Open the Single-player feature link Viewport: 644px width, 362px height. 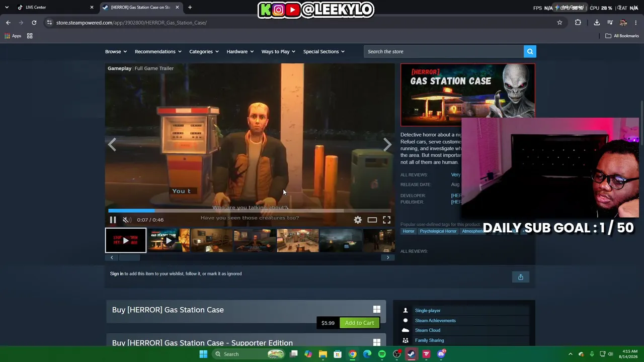tap(428, 311)
